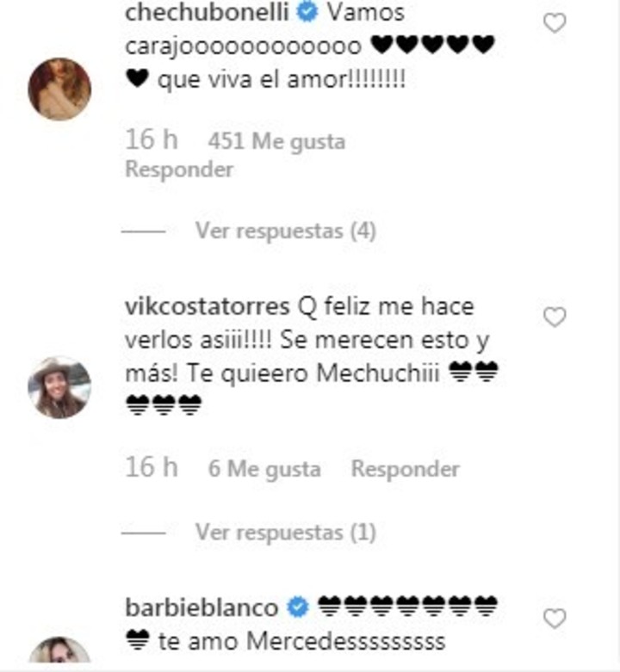View the 6 Me gusta likes list

coord(264,468)
